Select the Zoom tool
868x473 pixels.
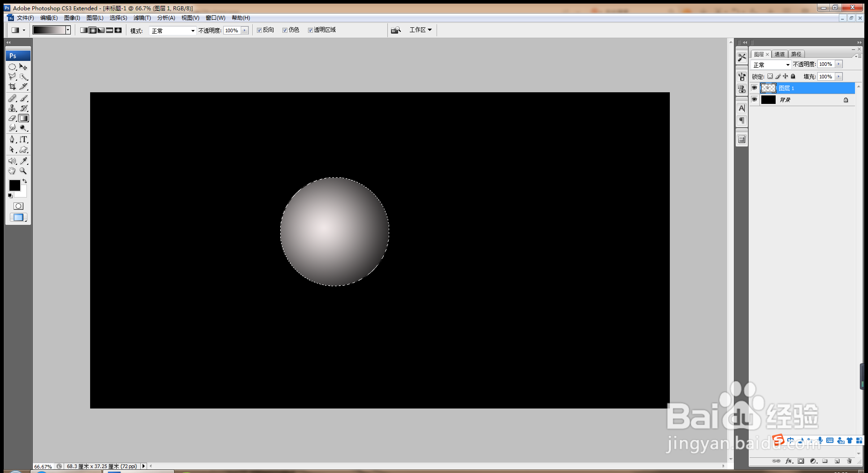point(23,171)
